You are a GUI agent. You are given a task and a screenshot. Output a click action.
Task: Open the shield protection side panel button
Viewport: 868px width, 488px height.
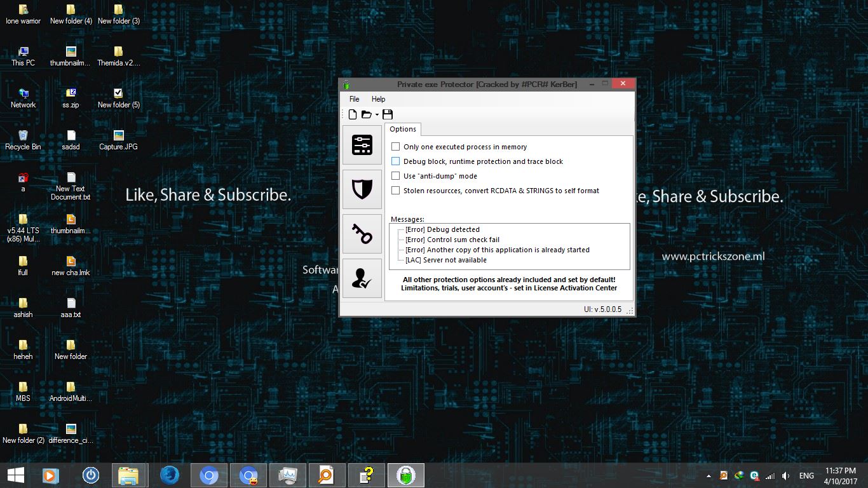click(x=362, y=189)
